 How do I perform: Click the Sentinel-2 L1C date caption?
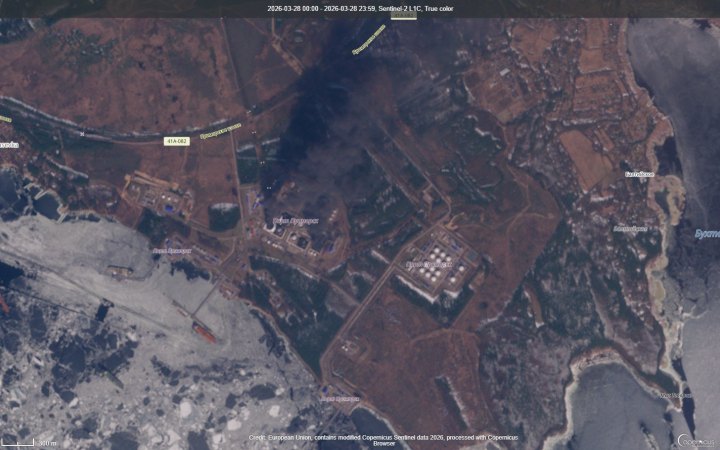point(359,7)
